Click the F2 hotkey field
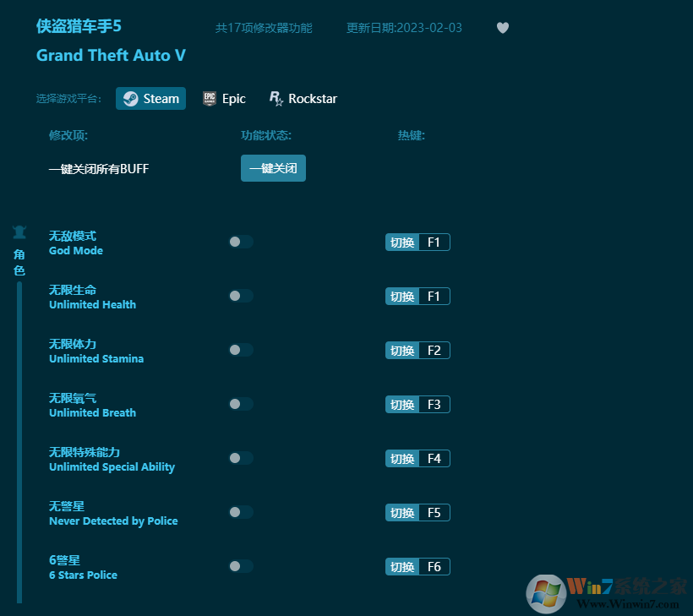Viewport: 693px width, 616px height. point(434,351)
